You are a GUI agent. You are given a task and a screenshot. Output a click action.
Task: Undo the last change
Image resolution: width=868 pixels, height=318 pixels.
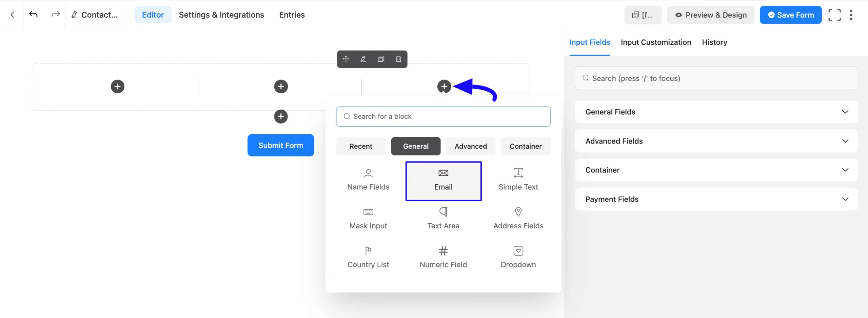(x=33, y=14)
